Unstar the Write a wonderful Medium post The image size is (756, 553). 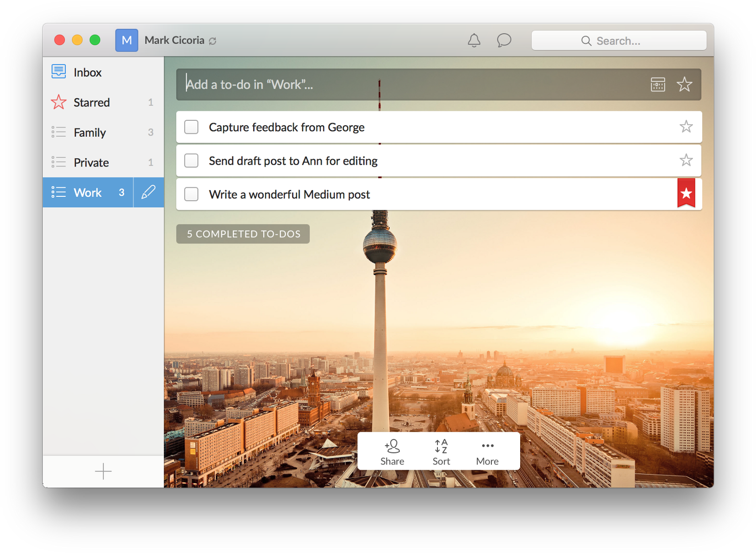[686, 193]
